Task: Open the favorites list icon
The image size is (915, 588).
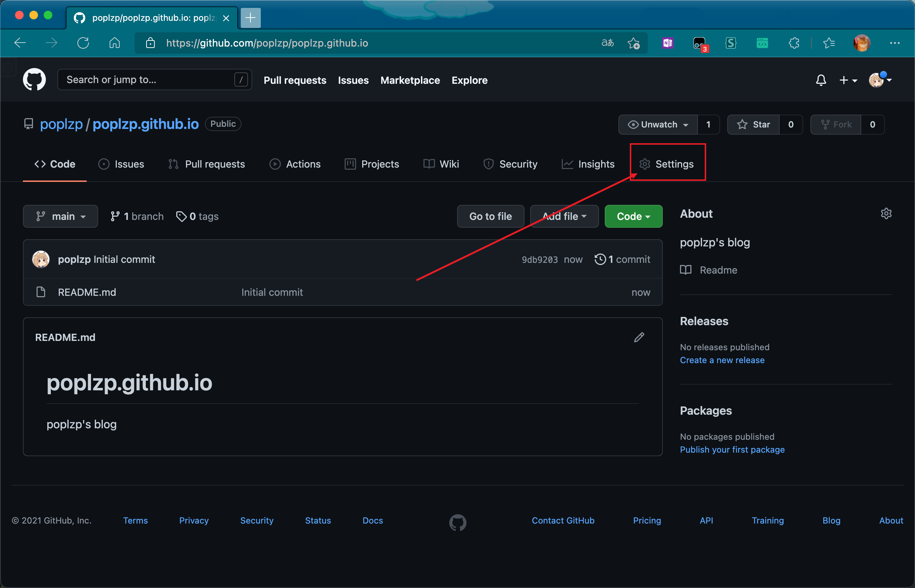Action: click(x=829, y=43)
